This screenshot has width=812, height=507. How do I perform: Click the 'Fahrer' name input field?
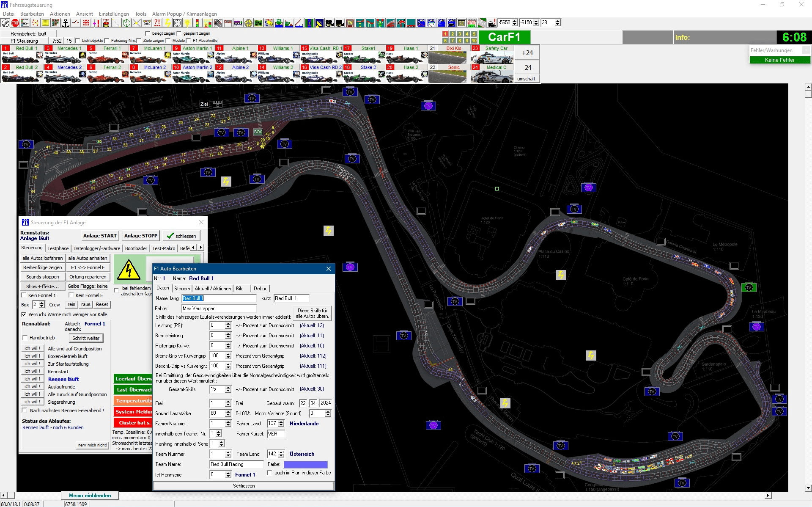point(219,309)
